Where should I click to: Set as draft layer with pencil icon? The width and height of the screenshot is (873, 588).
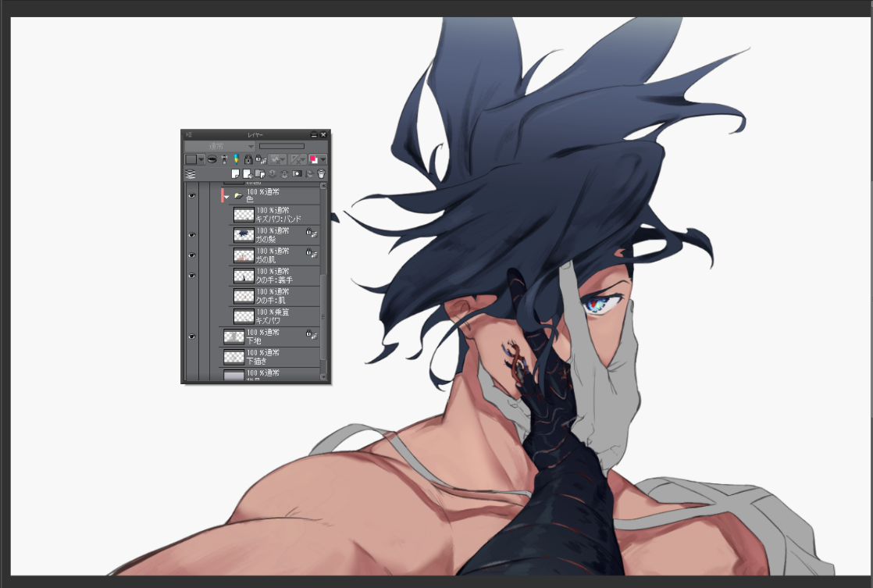[236, 159]
